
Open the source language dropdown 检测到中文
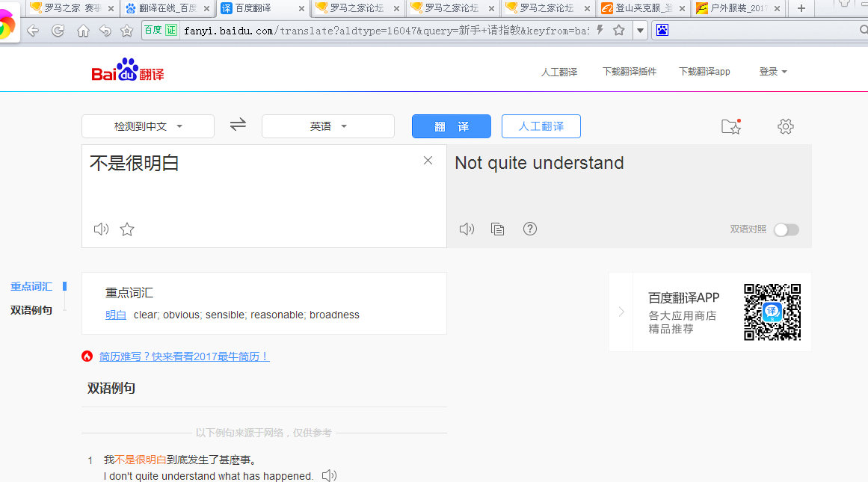coord(147,126)
